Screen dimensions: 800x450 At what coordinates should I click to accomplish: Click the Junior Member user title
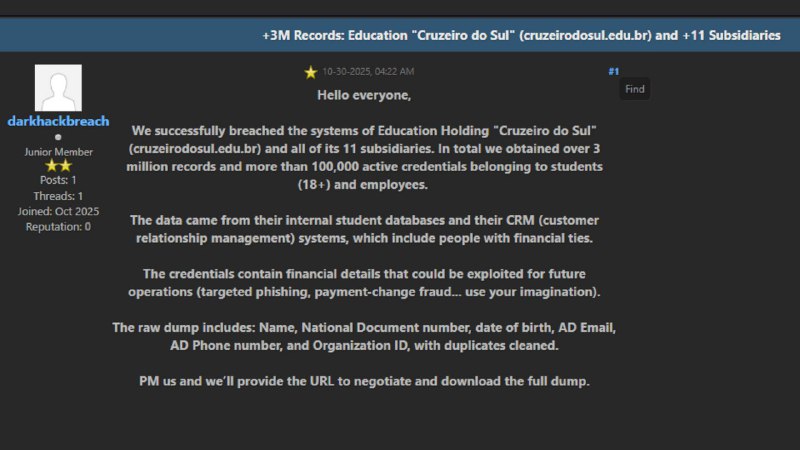click(58, 151)
